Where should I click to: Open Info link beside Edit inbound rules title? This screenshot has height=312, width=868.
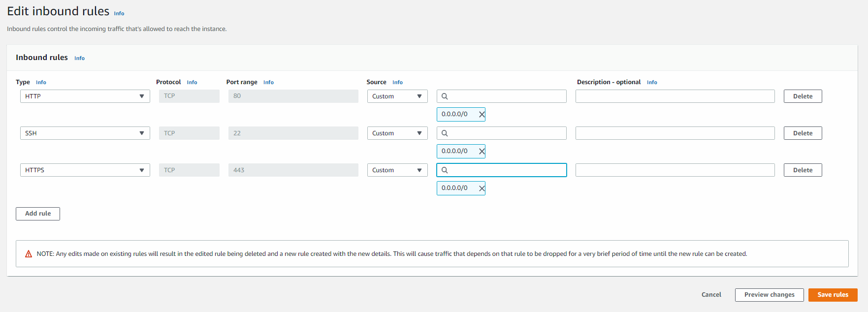click(119, 14)
